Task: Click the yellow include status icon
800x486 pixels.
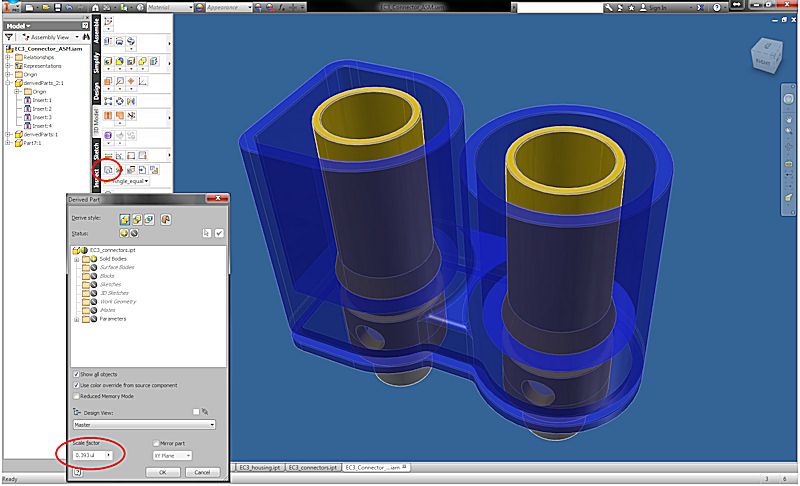Action: (x=124, y=233)
